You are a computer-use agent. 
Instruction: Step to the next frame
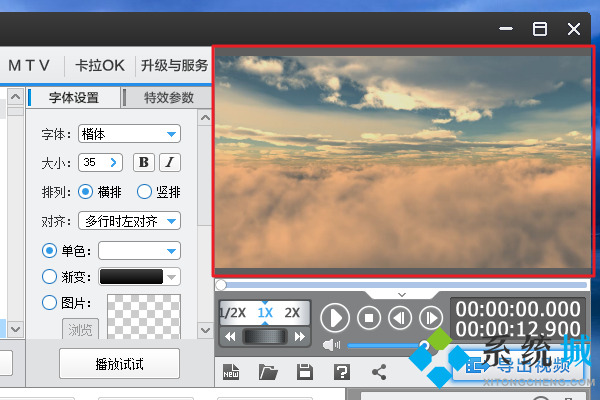(x=431, y=318)
